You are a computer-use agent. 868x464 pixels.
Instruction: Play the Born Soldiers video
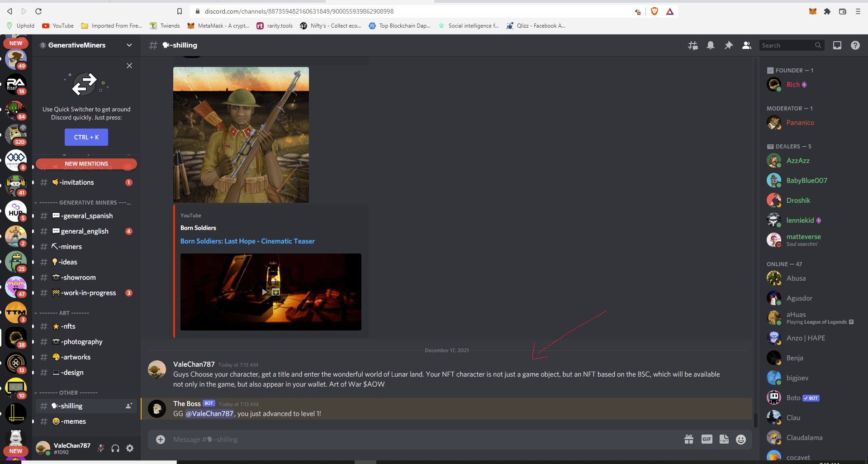click(x=265, y=292)
